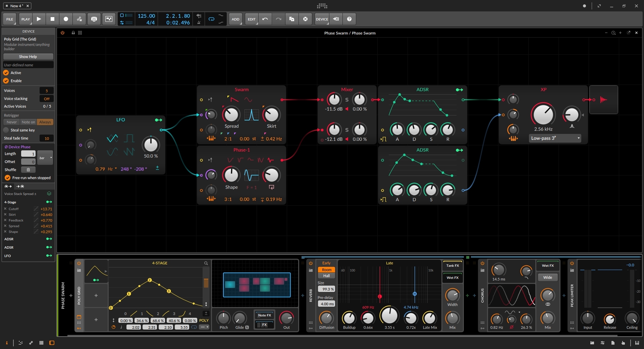Open the Reverb device preset folder icon
Viewport: 644px width, 349px height.
click(311, 270)
